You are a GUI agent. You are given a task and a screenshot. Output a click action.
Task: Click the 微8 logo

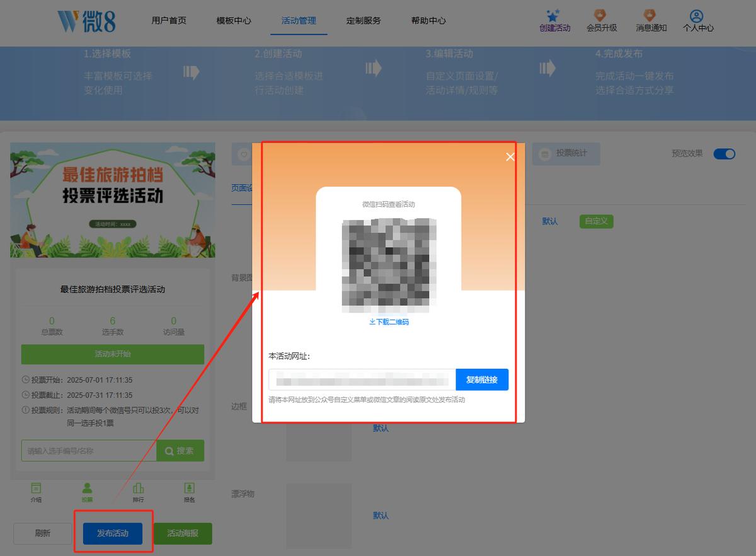86,21
